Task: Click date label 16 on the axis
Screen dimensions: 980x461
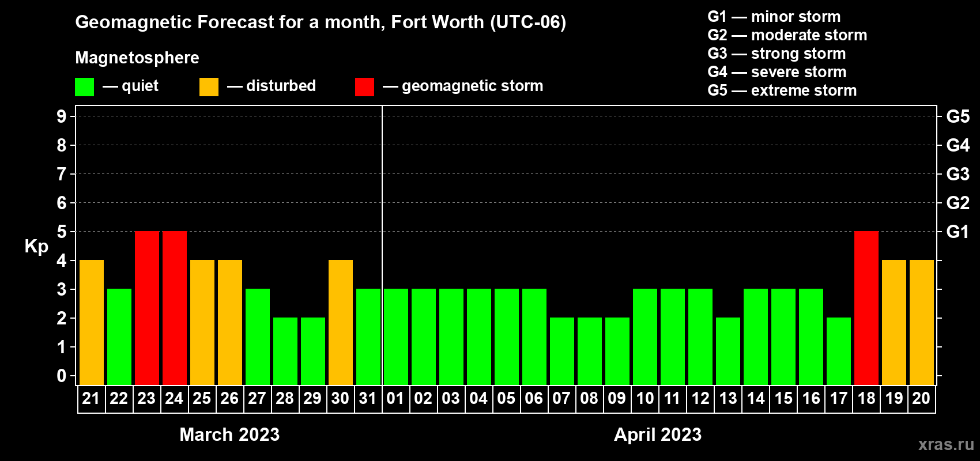Action: click(811, 398)
